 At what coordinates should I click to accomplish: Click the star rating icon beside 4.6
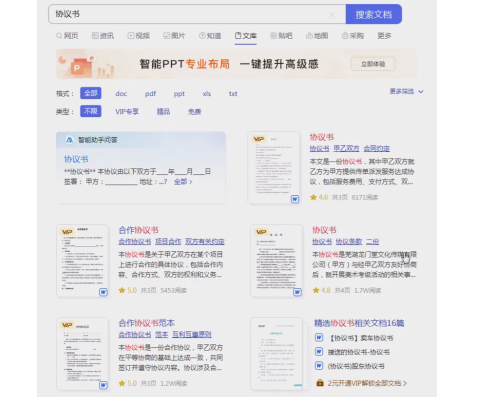(x=313, y=197)
